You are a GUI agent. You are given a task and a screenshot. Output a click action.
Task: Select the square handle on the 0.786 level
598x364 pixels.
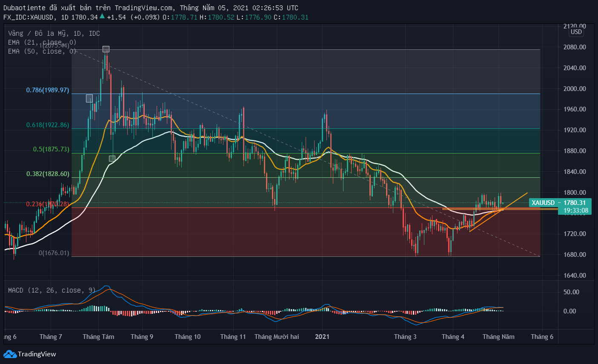(89, 99)
